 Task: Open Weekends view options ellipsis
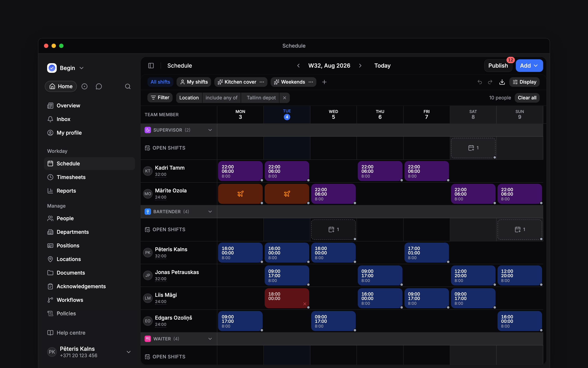(311, 82)
